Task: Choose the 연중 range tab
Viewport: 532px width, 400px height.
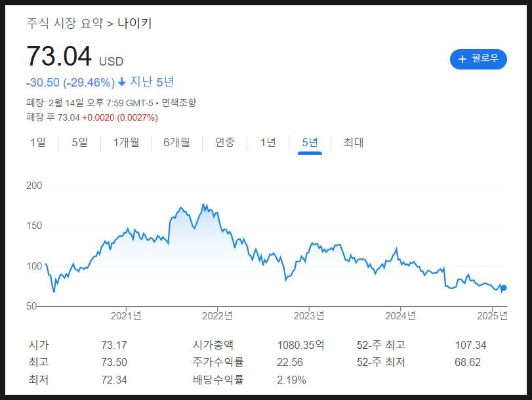Action: click(x=225, y=142)
